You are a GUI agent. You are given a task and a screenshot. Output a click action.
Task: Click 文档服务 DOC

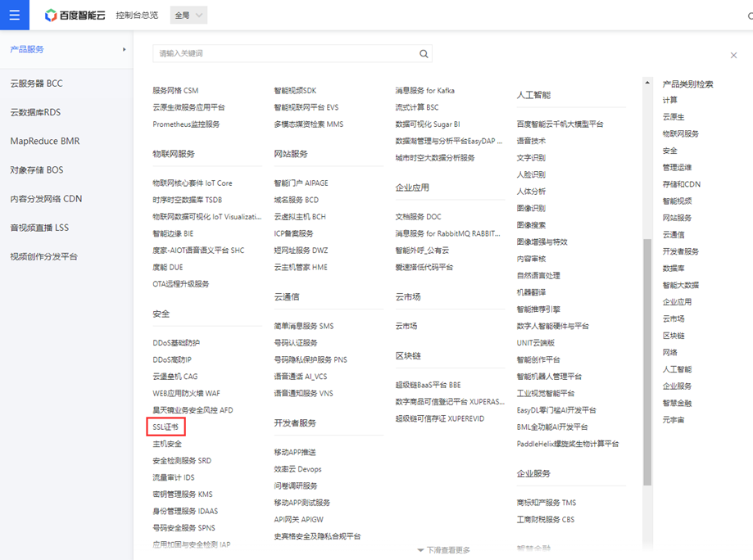[418, 217]
